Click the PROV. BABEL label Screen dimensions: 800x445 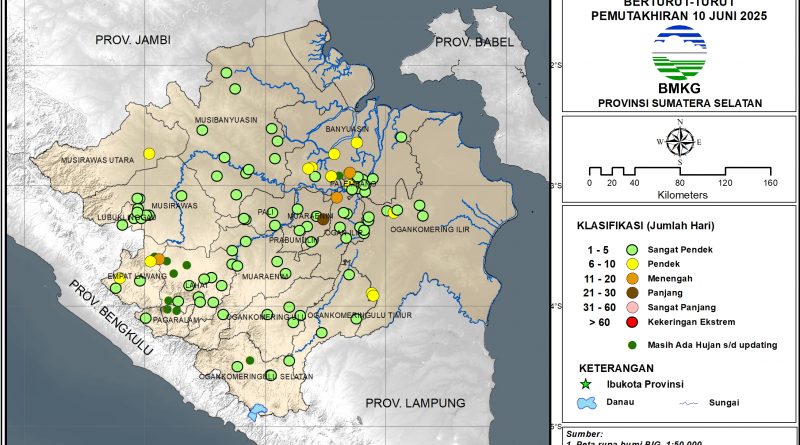[474, 42]
